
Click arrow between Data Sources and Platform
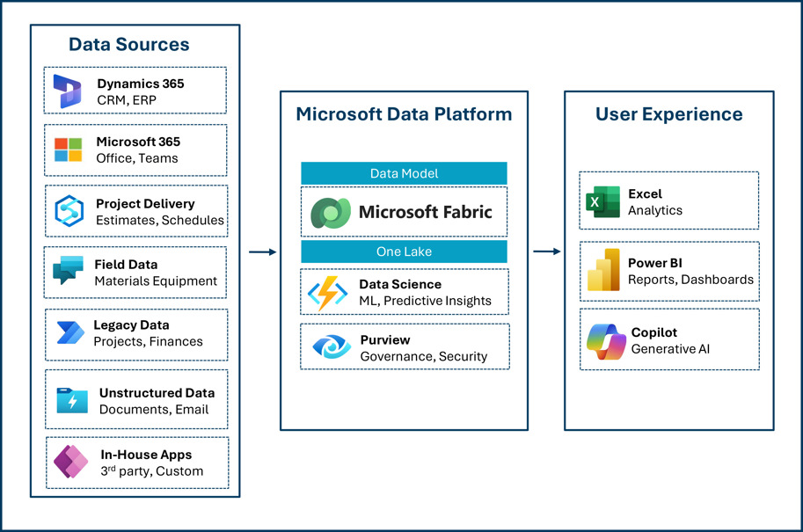tap(261, 252)
